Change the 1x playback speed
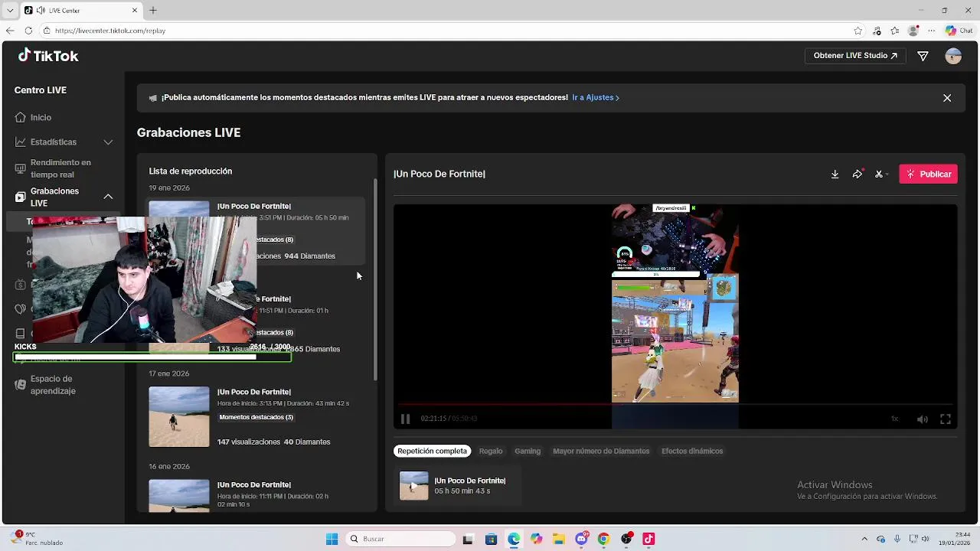 pyautogui.click(x=894, y=419)
